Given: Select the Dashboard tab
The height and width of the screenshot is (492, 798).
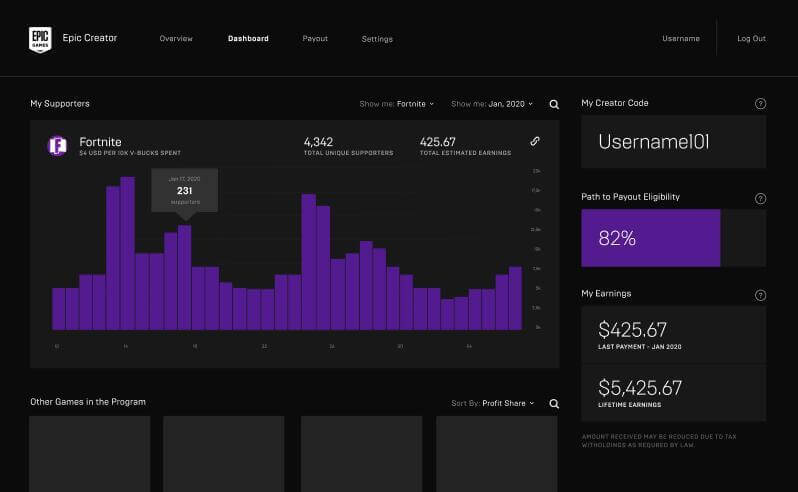Looking at the screenshot, I should (248, 39).
